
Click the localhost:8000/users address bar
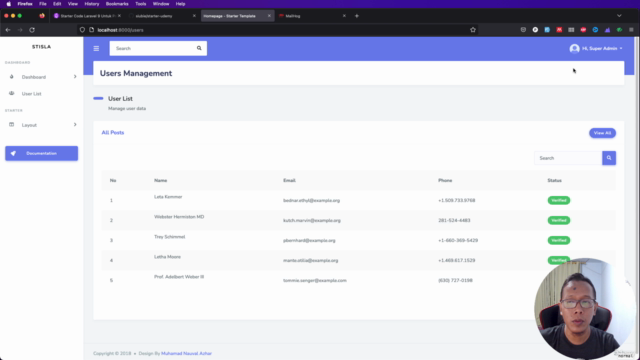click(278, 30)
